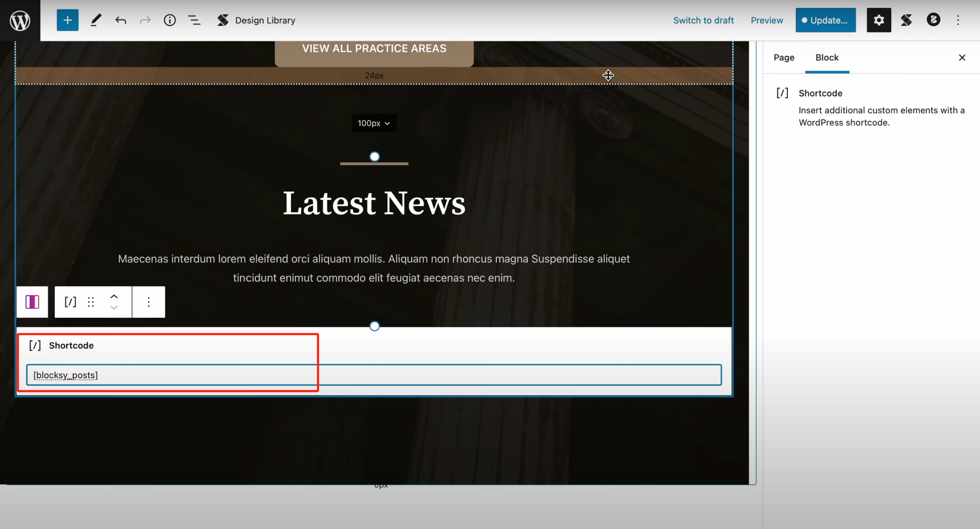The width and height of the screenshot is (980, 529).
Task: Select the parent Columns block icon
Action: (x=32, y=302)
